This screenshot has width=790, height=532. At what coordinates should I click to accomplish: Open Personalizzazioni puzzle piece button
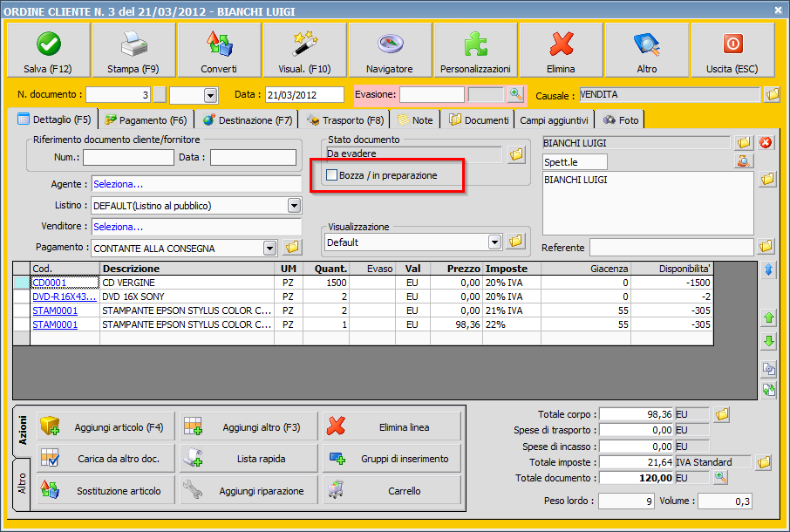[475, 50]
